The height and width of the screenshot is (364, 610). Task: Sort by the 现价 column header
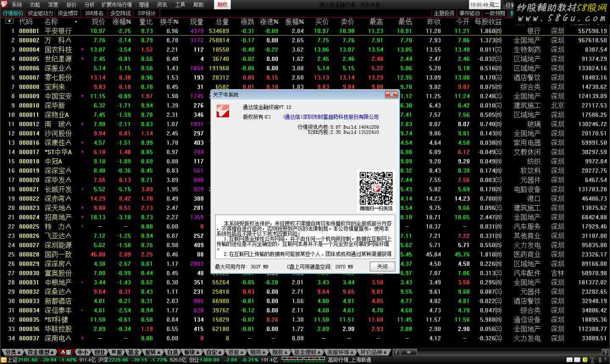click(98, 22)
